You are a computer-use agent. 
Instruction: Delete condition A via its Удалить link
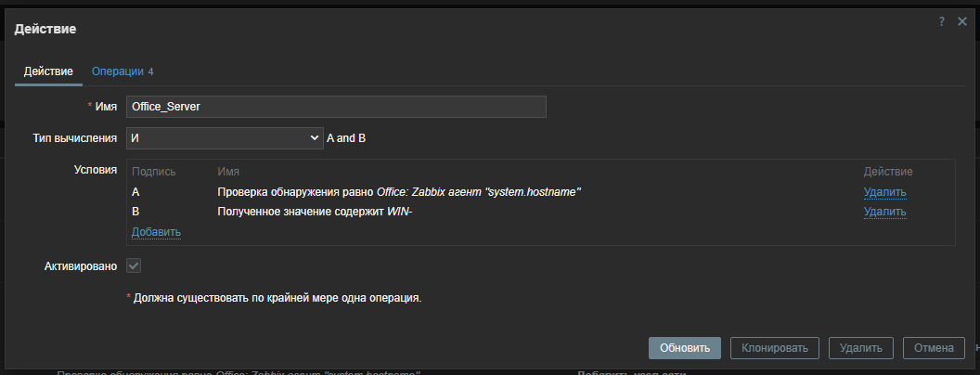tap(884, 192)
